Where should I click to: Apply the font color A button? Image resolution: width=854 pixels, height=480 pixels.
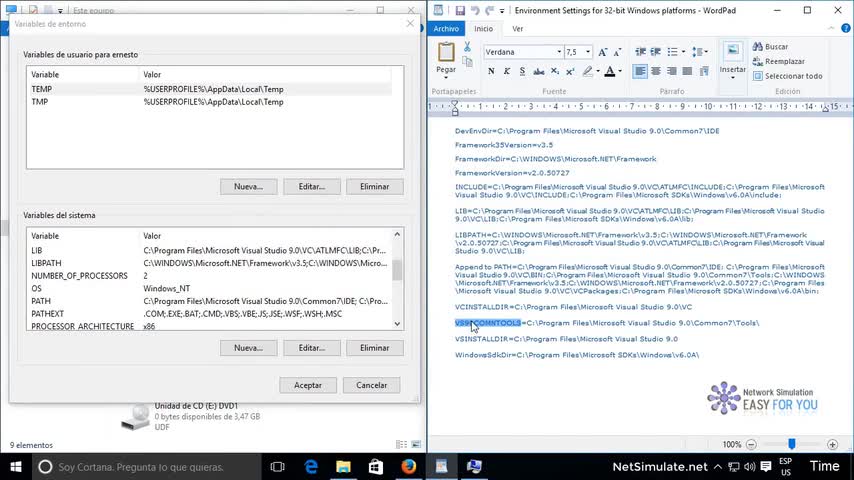(x=610, y=71)
